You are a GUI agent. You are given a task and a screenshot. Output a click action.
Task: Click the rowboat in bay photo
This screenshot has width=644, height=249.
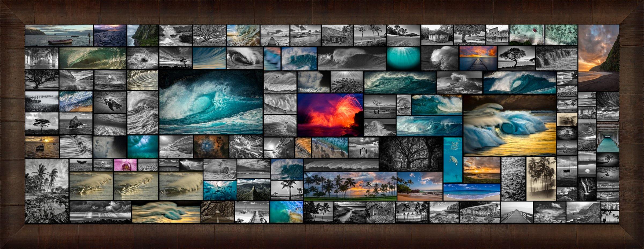[59, 35]
